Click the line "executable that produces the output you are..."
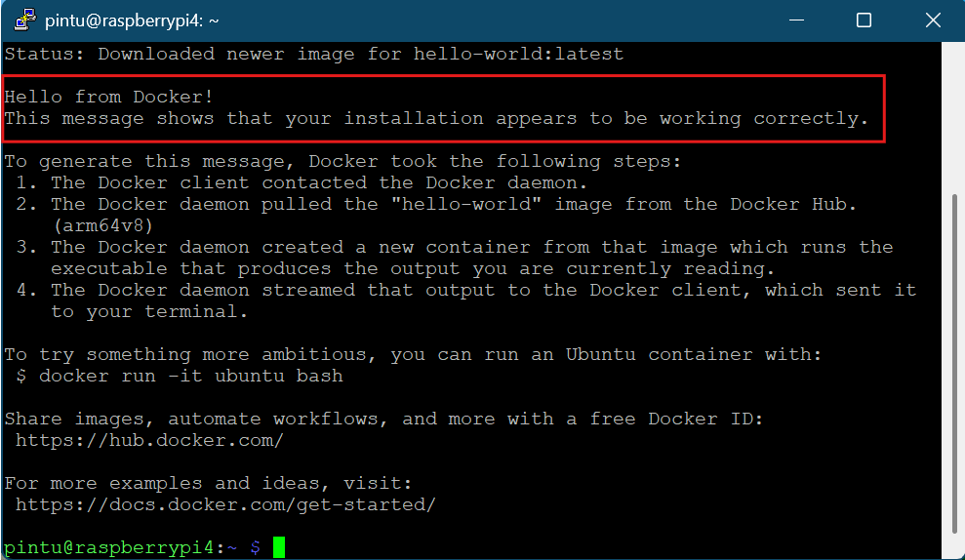The image size is (965, 560). pyautogui.click(x=413, y=269)
